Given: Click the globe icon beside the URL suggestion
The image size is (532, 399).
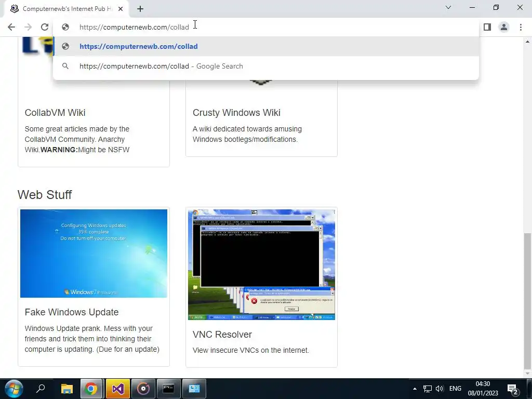Looking at the screenshot, I should point(65,46).
